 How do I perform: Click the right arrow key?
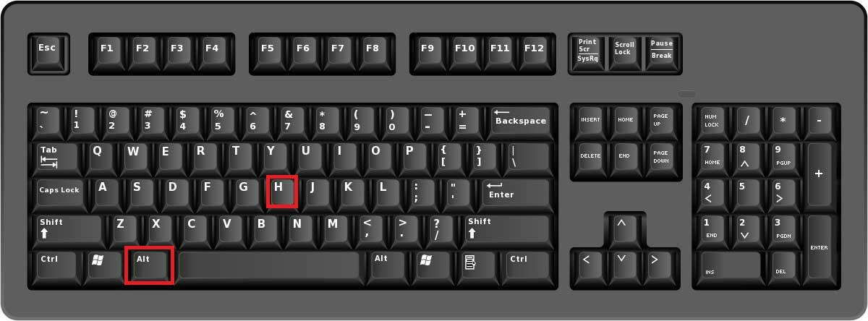(x=655, y=264)
